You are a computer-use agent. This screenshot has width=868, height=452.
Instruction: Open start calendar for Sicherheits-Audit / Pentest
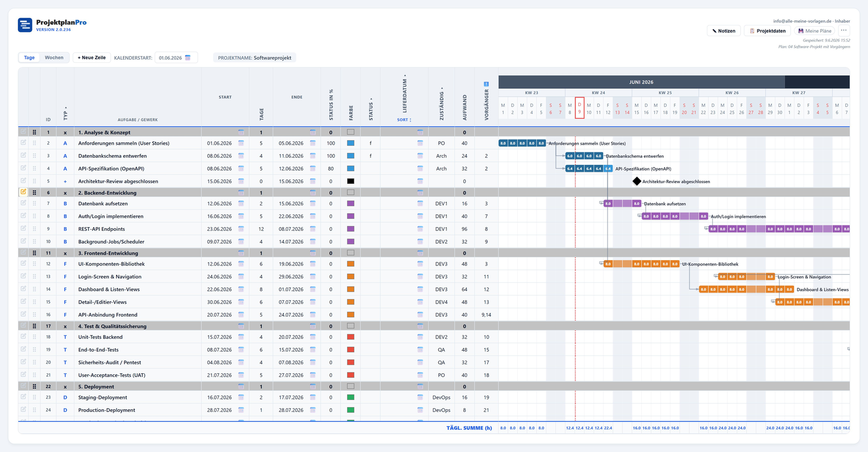click(x=241, y=363)
